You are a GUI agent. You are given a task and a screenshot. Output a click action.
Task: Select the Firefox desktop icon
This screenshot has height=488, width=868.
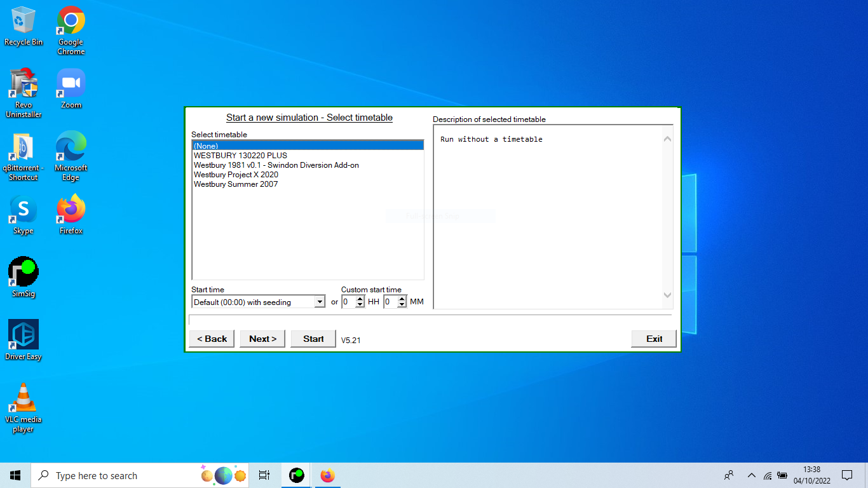click(x=71, y=215)
